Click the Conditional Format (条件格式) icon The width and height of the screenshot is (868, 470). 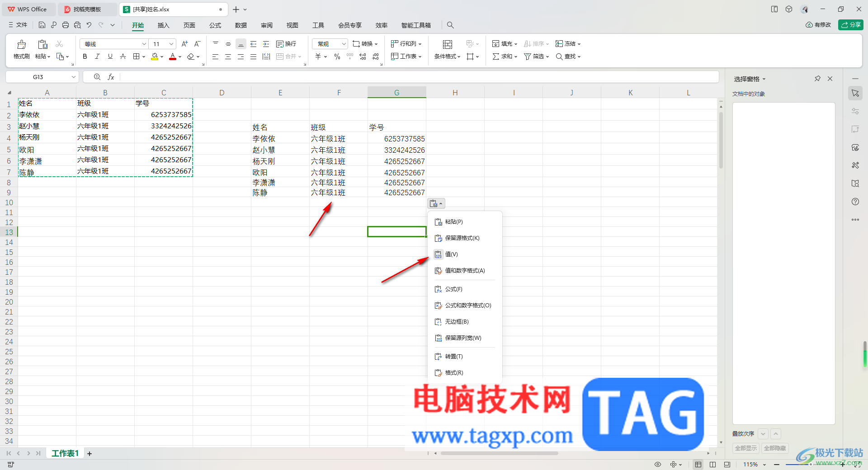447,44
